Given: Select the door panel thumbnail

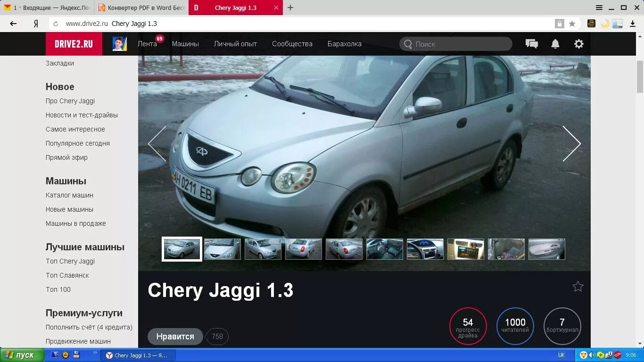Looking at the screenshot, I should tap(547, 249).
